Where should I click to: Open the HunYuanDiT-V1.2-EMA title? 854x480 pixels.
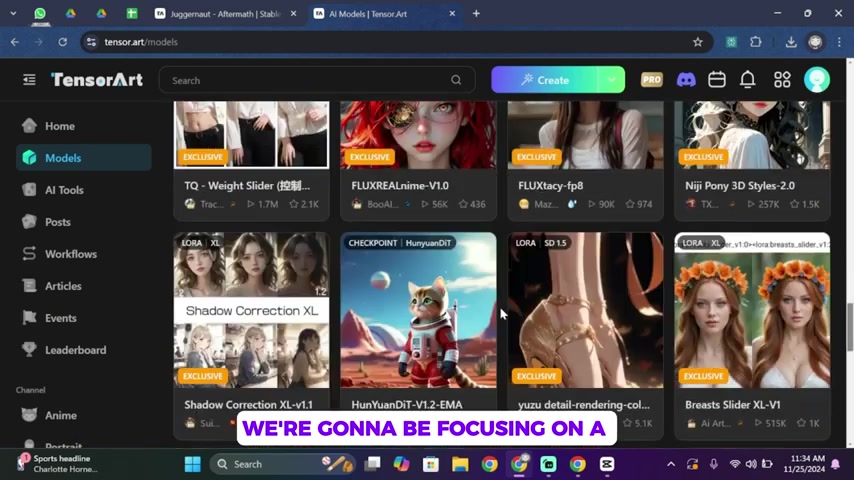click(406, 405)
